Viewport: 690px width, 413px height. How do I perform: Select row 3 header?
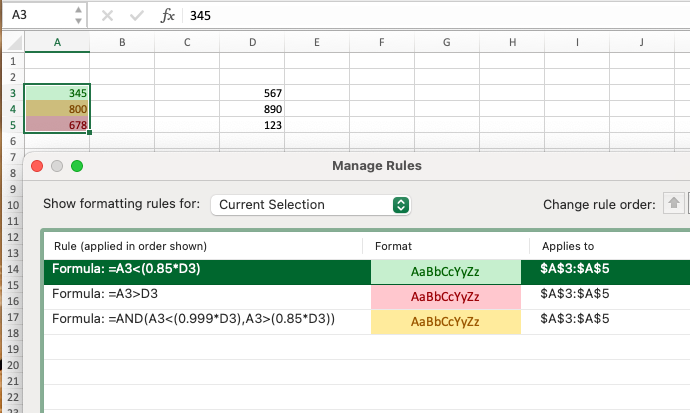(13, 93)
